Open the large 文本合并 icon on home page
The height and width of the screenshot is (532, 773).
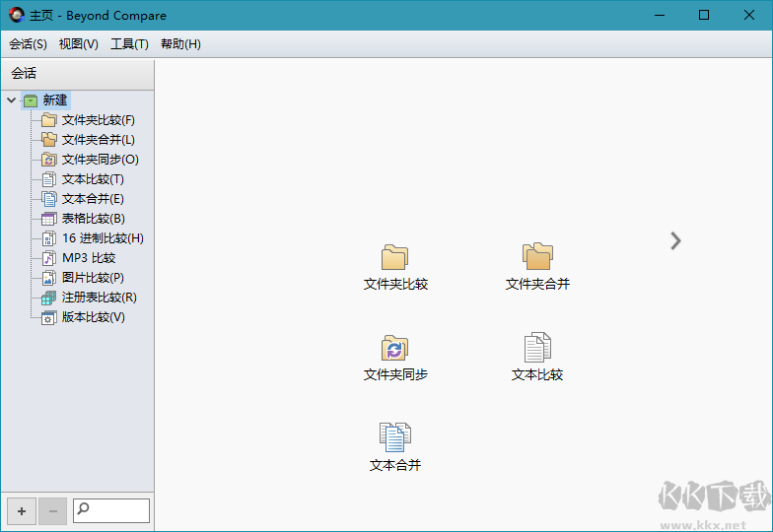[x=394, y=437]
